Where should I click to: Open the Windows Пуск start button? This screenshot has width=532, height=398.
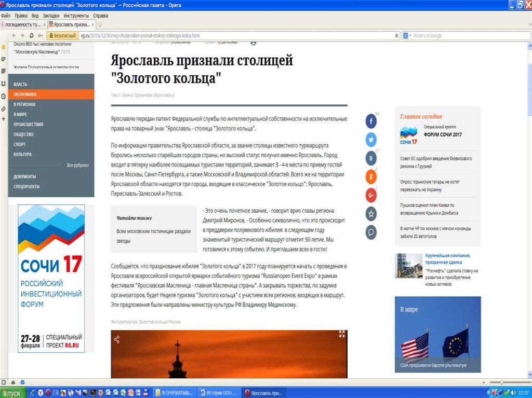pyautogui.click(x=13, y=393)
